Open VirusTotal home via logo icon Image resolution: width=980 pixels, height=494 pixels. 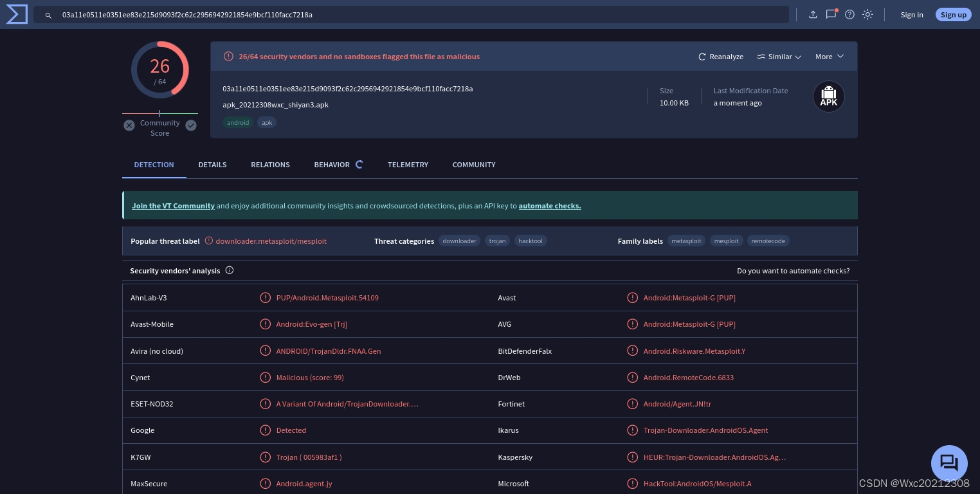(17, 14)
